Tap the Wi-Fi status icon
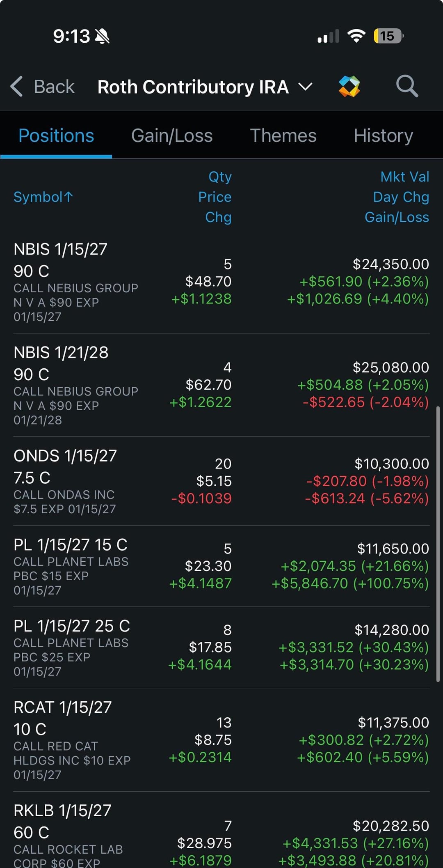 pyautogui.click(x=356, y=36)
